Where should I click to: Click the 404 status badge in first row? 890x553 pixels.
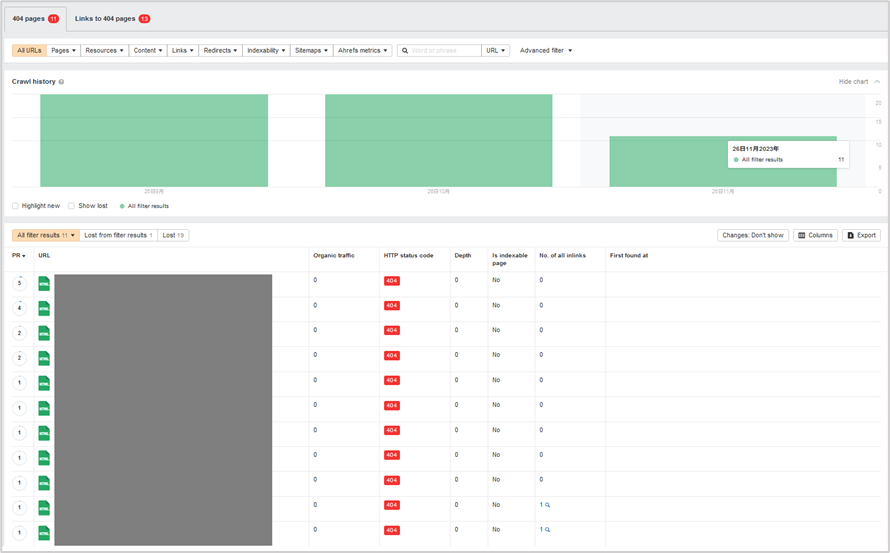(392, 281)
